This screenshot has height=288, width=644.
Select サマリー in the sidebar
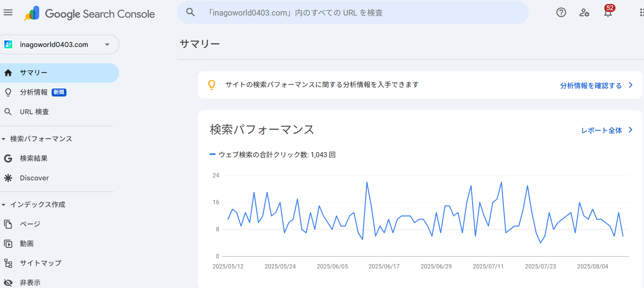click(x=59, y=73)
